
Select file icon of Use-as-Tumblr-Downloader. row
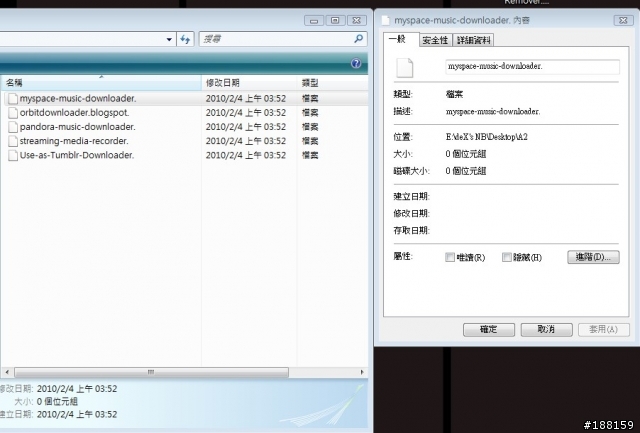point(13,155)
